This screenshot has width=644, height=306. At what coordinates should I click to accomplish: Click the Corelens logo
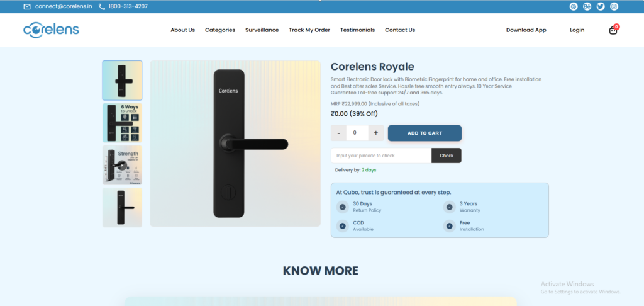pos(51,30)
